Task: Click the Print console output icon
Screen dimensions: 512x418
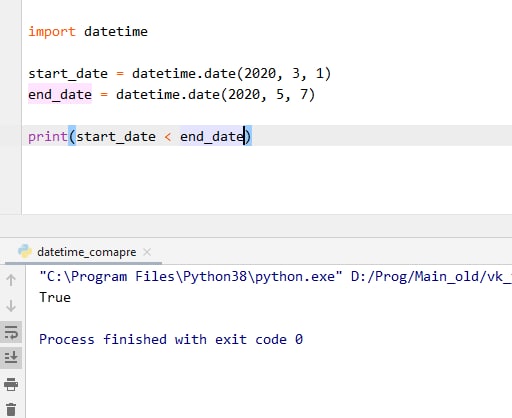Action: pos(11,384)
